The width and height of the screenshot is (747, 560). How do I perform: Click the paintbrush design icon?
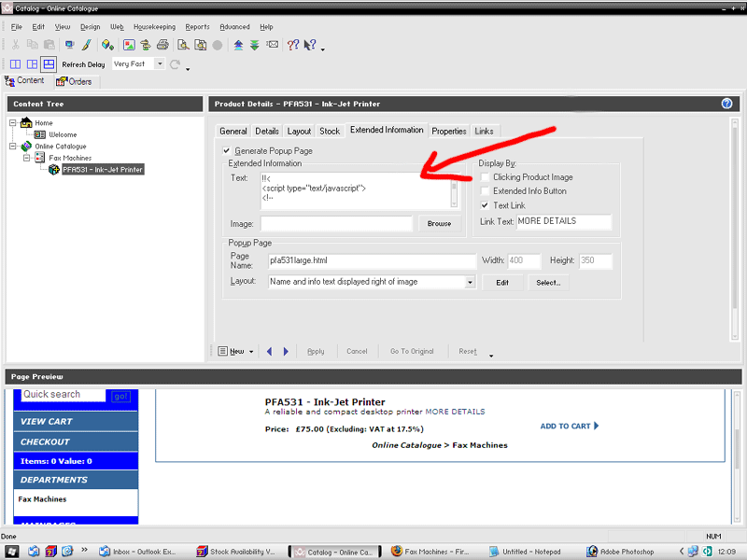86,45
